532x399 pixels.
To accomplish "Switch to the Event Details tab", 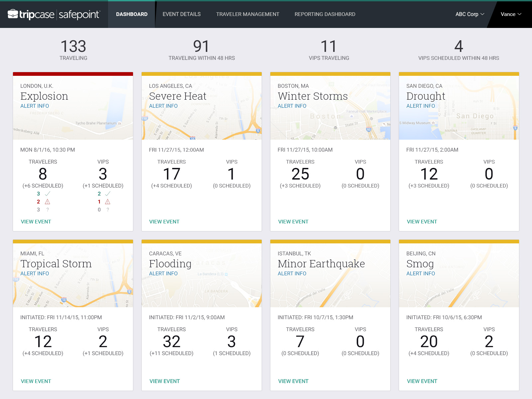I will 182,14.
